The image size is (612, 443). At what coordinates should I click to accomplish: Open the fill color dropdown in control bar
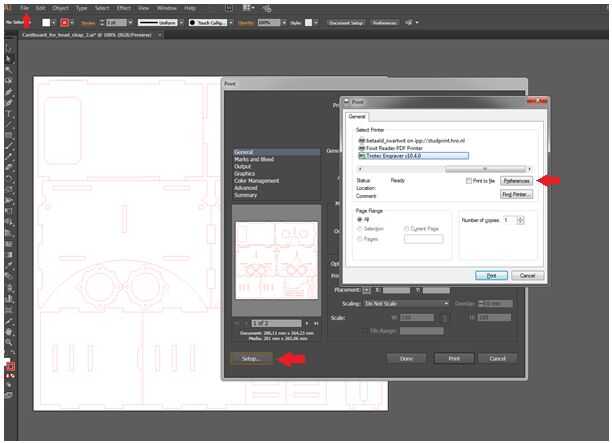point(53,23)
